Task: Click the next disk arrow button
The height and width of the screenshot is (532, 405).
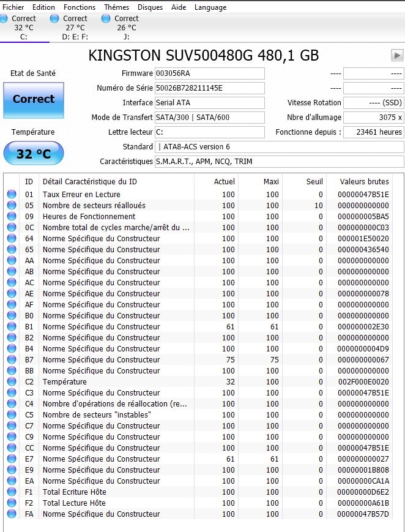Action: (397, 56)
